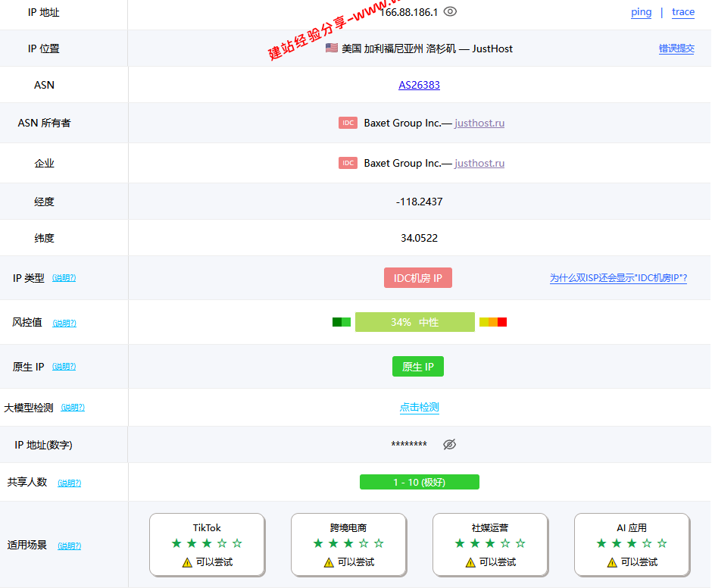Click 点击检测 to run model detection
712x588 pixels.
click(419, 407)
